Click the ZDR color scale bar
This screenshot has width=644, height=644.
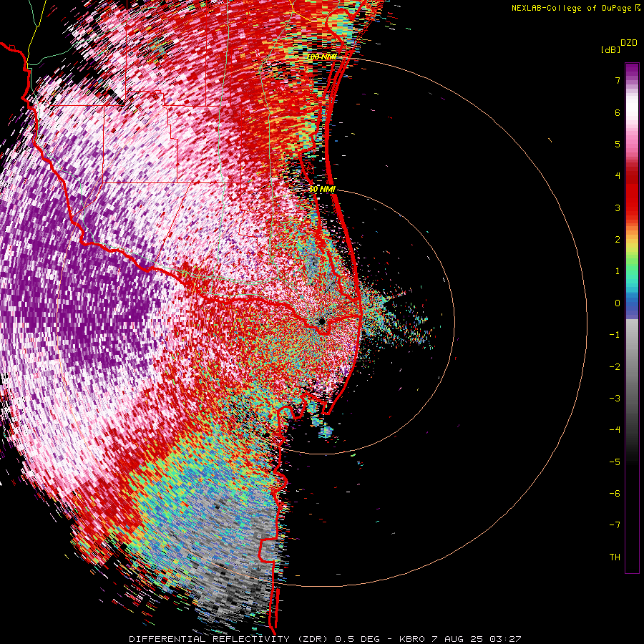point(632,318)
